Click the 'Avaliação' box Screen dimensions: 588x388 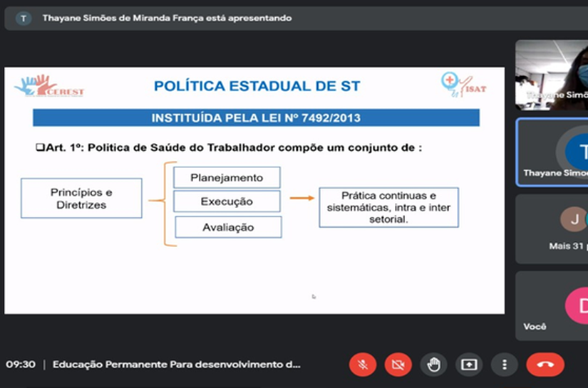click(x=228, y=227)
